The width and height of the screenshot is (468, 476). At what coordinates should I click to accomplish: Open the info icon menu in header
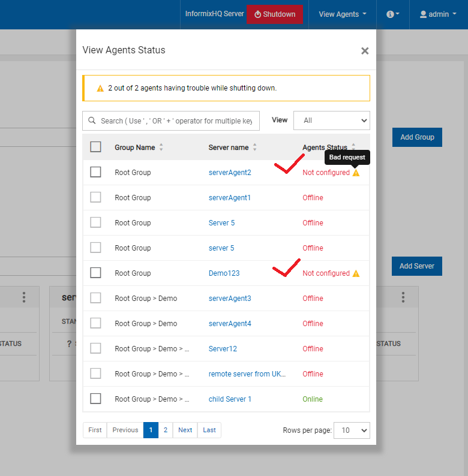pyautogui.click(x=392, y=14)
